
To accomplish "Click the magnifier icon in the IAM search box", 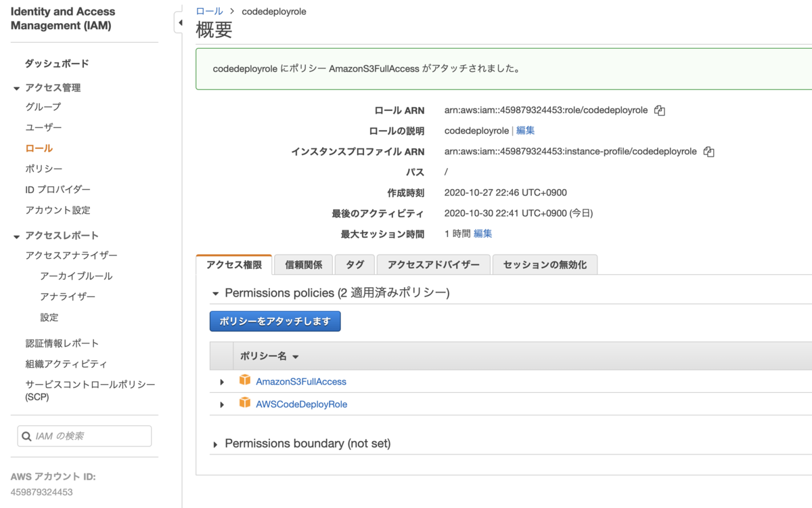I will 26,436.
